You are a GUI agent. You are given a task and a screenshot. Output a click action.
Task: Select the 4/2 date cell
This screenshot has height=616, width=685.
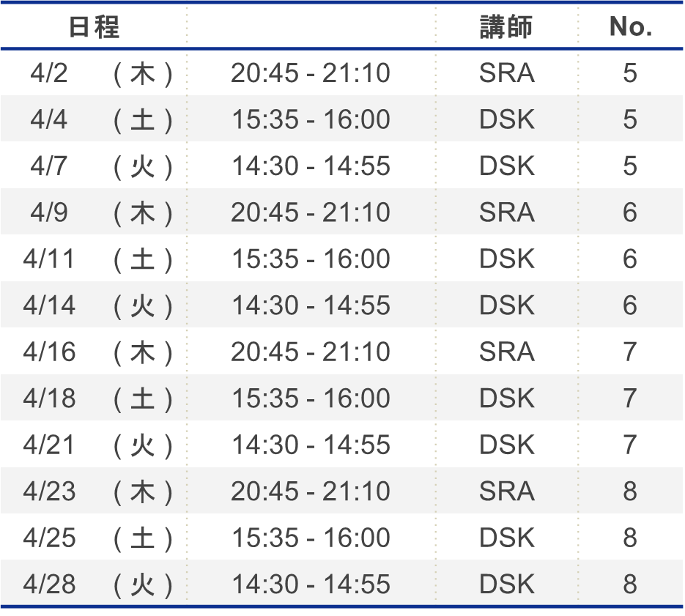click(x=49, y=73)
